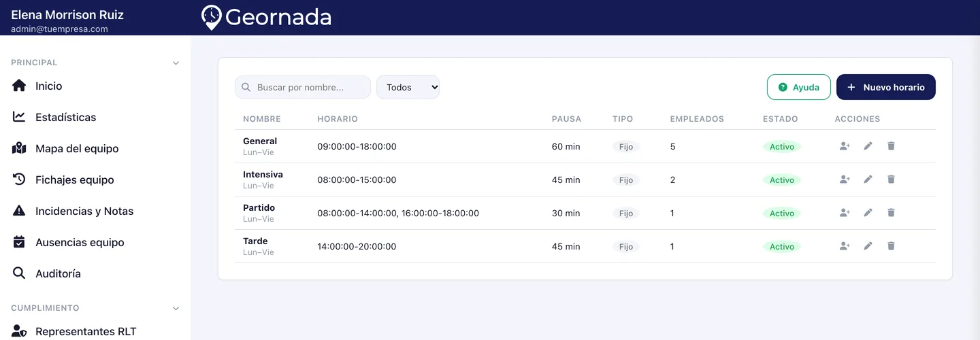Click the split schedule 08:00:00-14:00:00, 16:00:00-18:00:00
This screenshot has height=340, width=980.
(x=398, y=213)
